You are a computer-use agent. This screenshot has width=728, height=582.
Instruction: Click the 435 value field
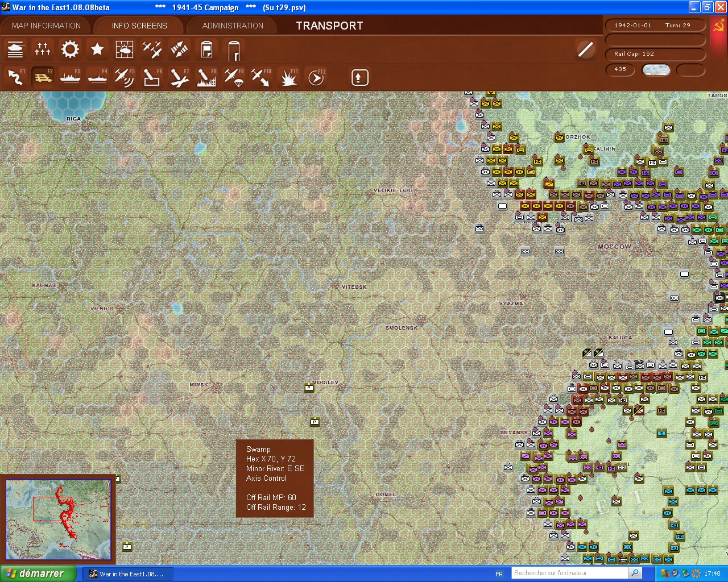(621, 69)
